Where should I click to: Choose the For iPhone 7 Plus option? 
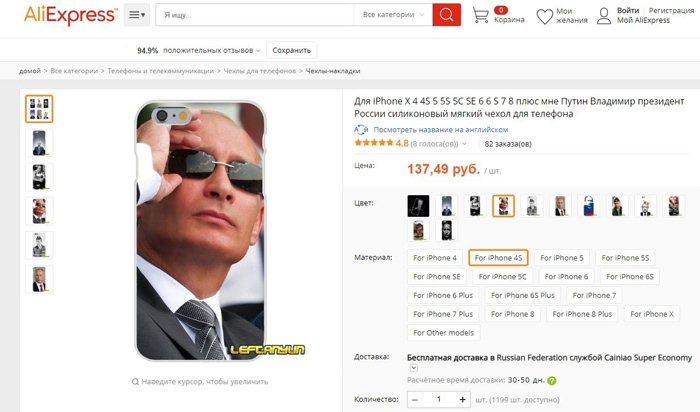pos(443,314)
